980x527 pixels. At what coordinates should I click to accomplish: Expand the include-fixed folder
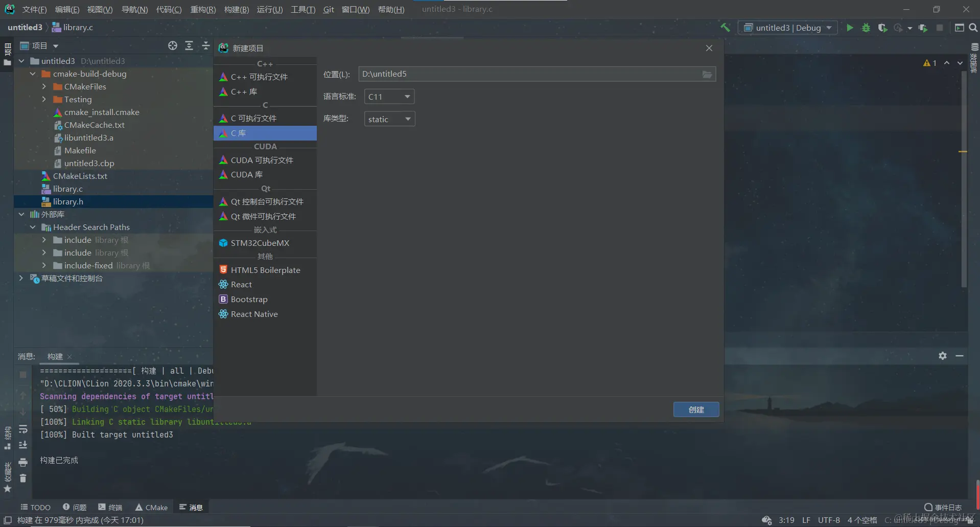pos(44,265)
